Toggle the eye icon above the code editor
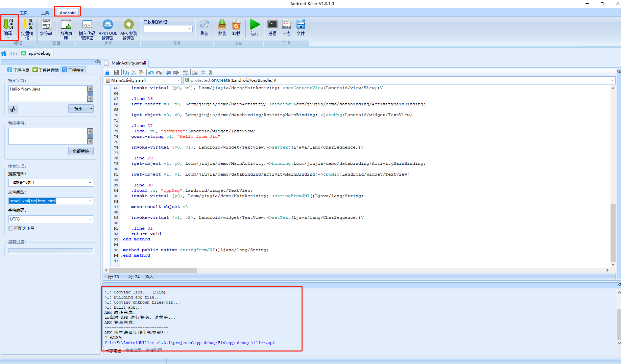This screenshot has width=621, height=364. click(619, 71)
